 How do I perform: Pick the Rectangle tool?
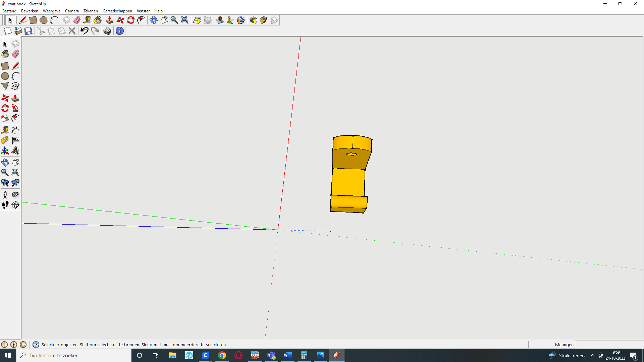coord(5,66)
